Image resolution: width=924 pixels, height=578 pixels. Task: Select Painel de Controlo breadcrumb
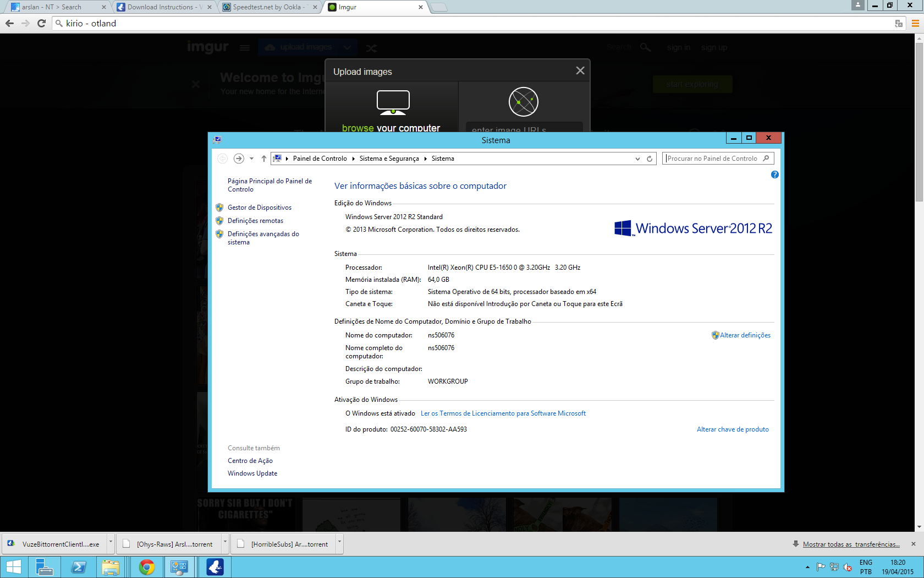click(320, 159)
